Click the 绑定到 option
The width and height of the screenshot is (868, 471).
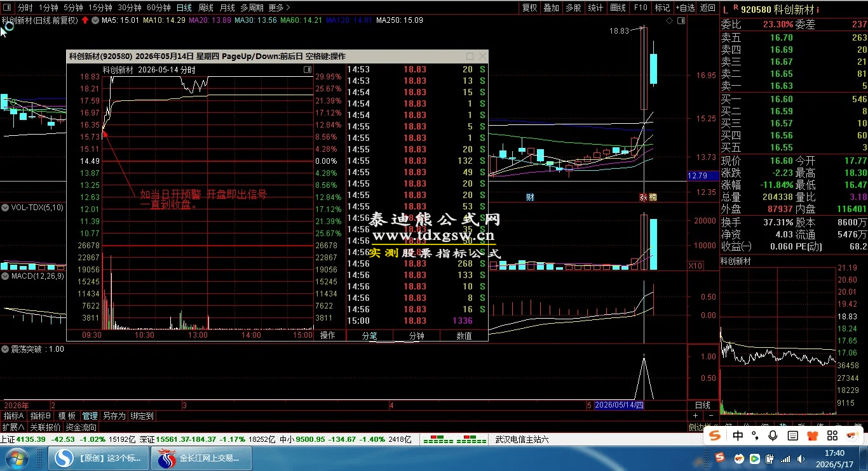point(142,416)
